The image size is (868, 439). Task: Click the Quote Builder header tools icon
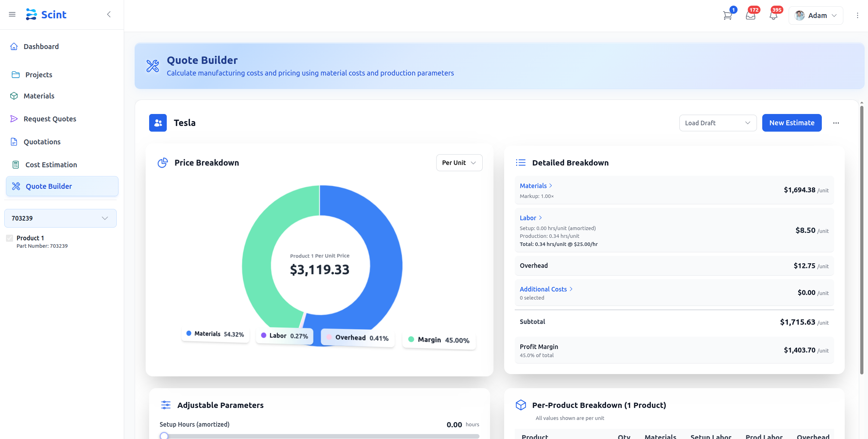(153, 66)
